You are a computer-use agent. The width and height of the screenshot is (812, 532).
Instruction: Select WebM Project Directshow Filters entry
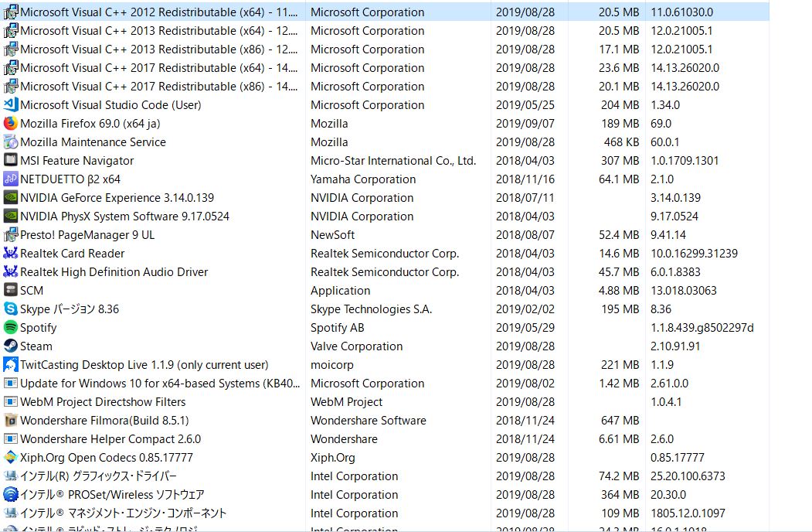tap(103, 402)
